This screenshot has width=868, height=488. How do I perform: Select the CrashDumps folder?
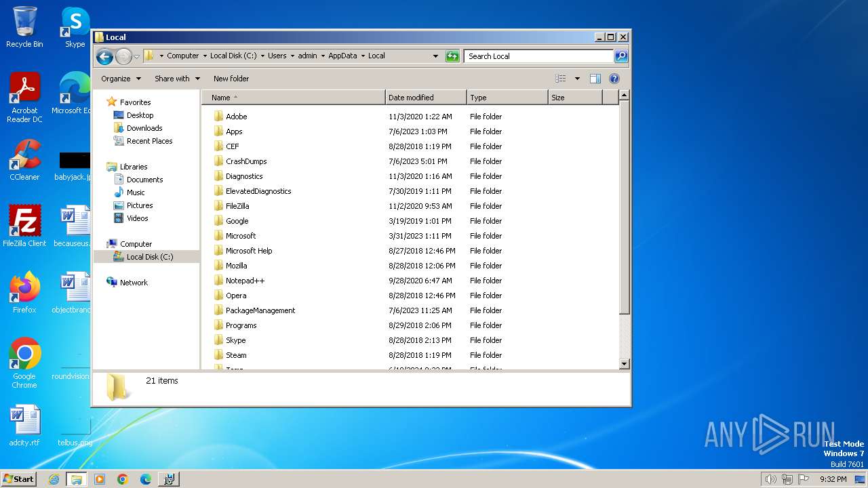(246, 161)
